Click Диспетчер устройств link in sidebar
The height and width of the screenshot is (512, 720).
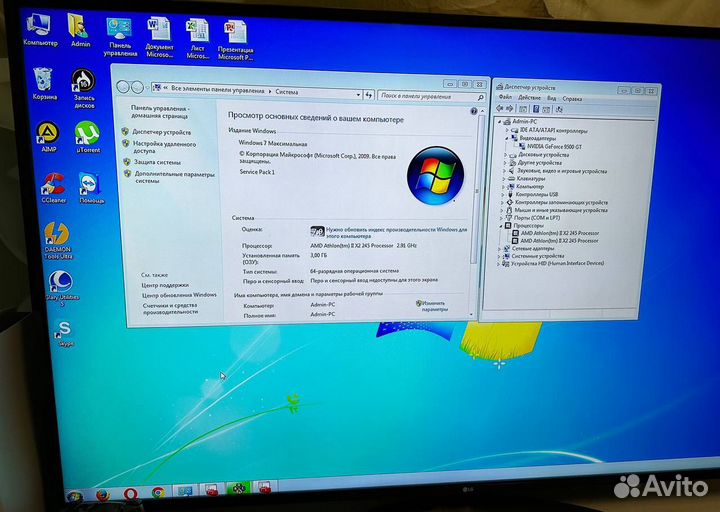point(161,132)
